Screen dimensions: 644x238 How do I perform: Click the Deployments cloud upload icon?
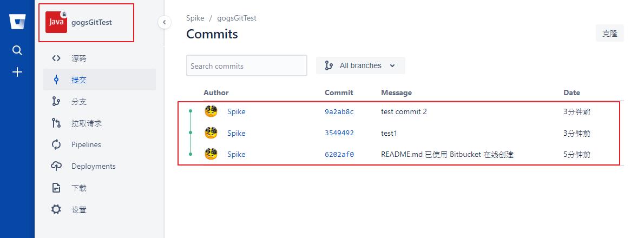[x=56, y=166]
